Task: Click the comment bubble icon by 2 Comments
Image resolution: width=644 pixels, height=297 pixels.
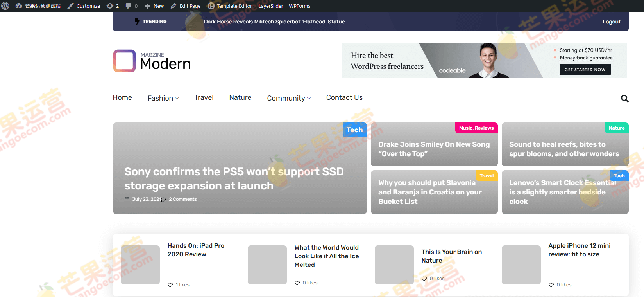Action: (x=163, y=200)
